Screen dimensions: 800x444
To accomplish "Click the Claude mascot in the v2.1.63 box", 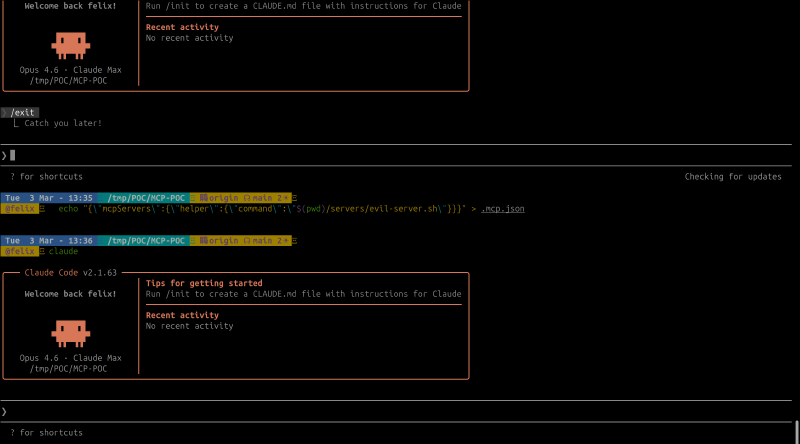I will coord(70,334).
